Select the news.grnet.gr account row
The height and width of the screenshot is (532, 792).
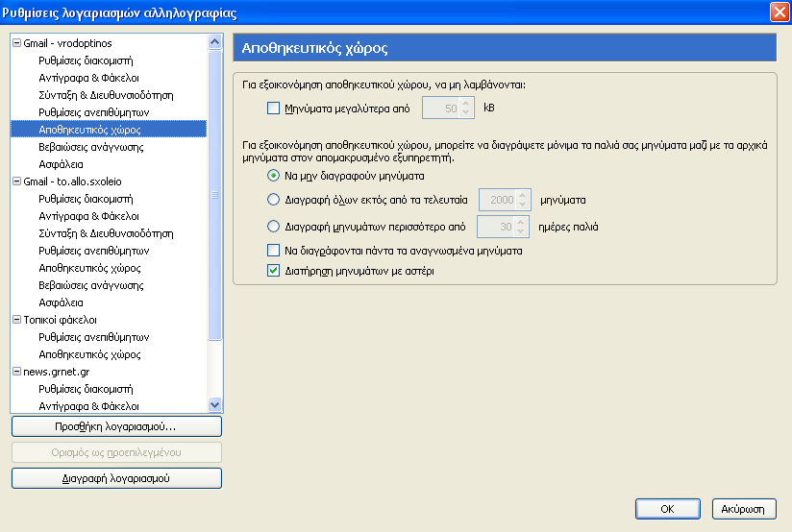[109, 372]
